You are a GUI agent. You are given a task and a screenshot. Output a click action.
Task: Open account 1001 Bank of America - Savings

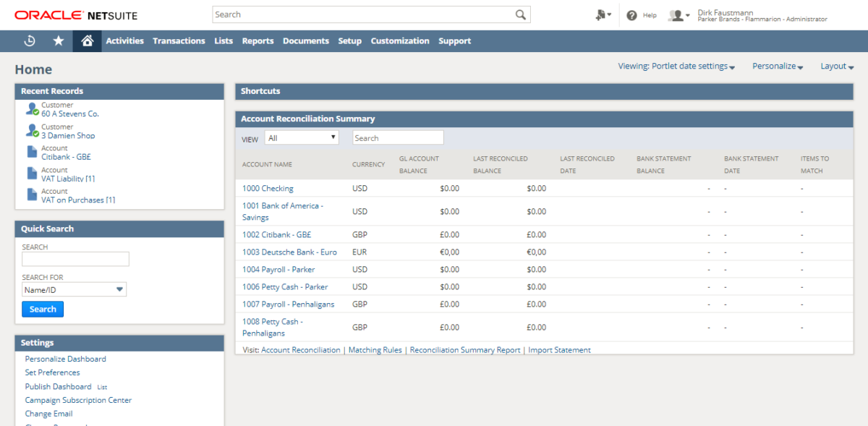coord(283,211)
